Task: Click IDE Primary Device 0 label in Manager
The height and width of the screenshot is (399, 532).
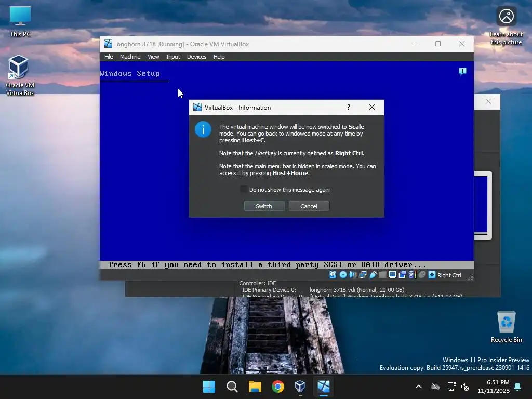Action: coord(269,290)
